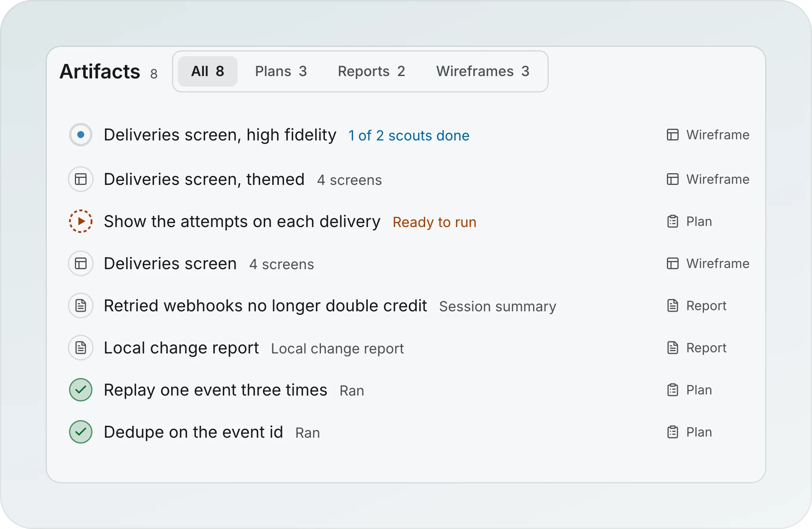Open Deliveries screen, high fidelity artifact
This screenshot has width=812, height=529.
(220, 135)
